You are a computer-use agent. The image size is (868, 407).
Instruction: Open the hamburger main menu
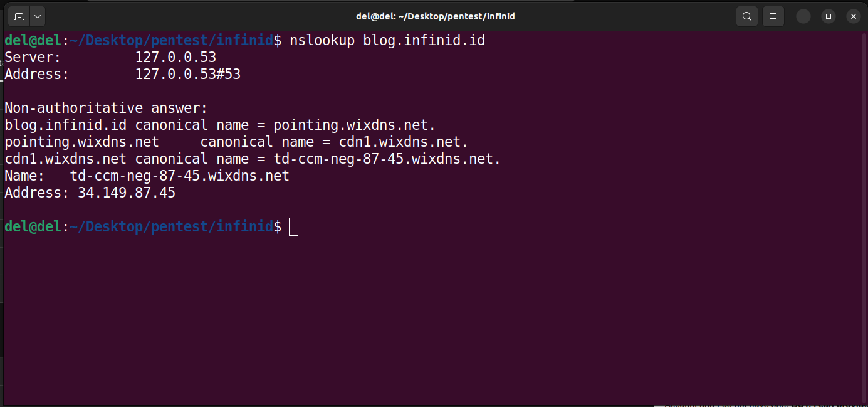tap(773, 16)
